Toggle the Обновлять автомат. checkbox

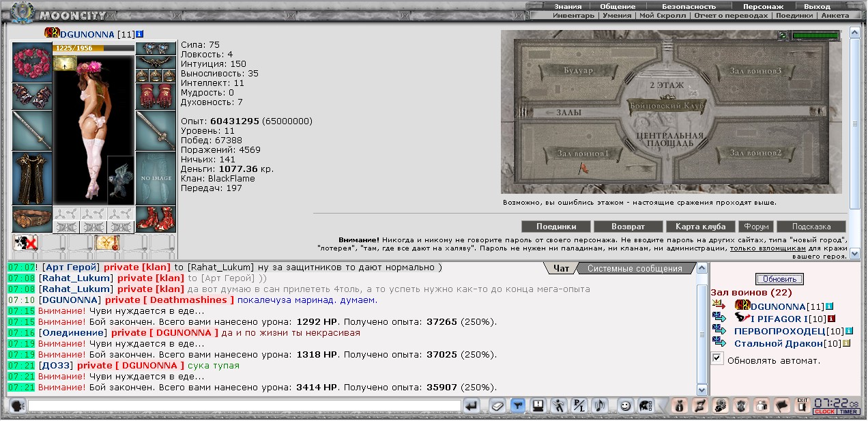(x=717, y=358)
